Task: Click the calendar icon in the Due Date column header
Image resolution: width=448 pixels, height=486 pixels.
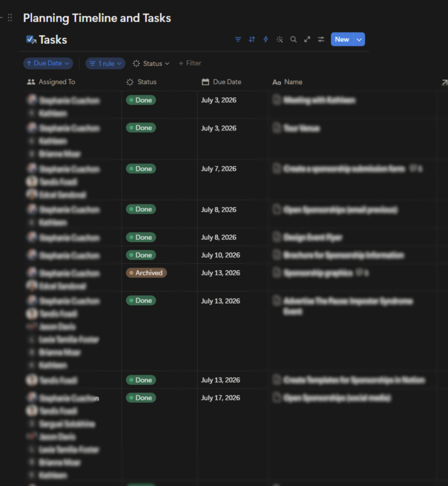Action: point(206,82)
